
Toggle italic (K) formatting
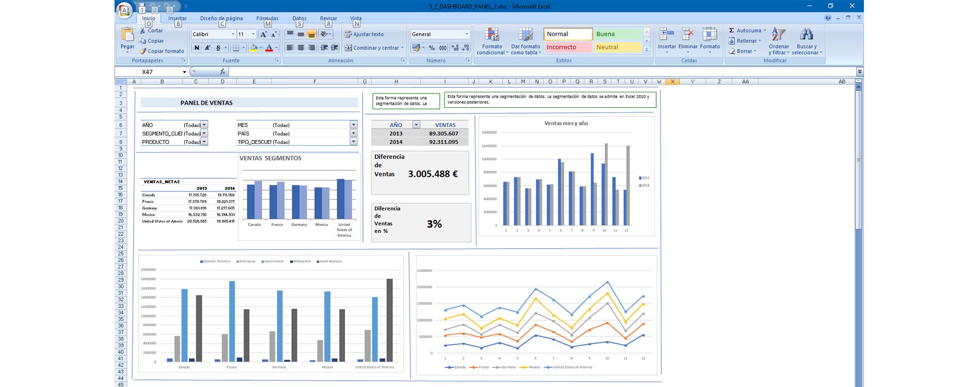(207, 48)
